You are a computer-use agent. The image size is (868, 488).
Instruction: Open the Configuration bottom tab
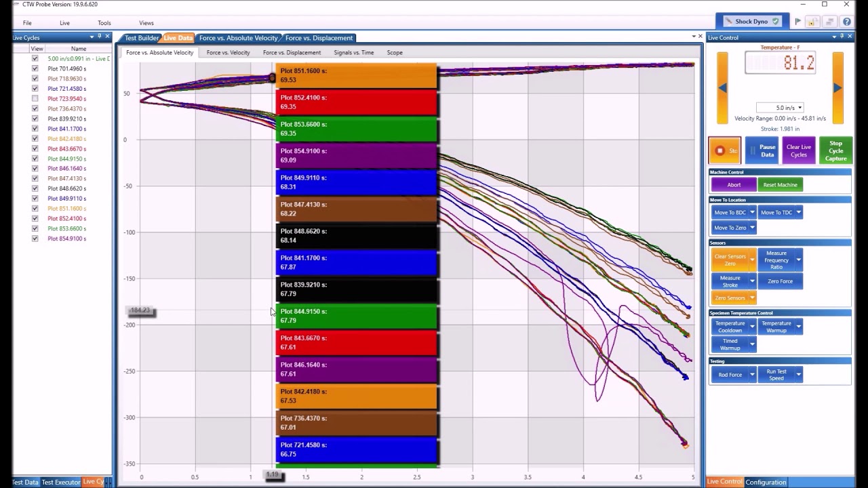click(766, 482)
